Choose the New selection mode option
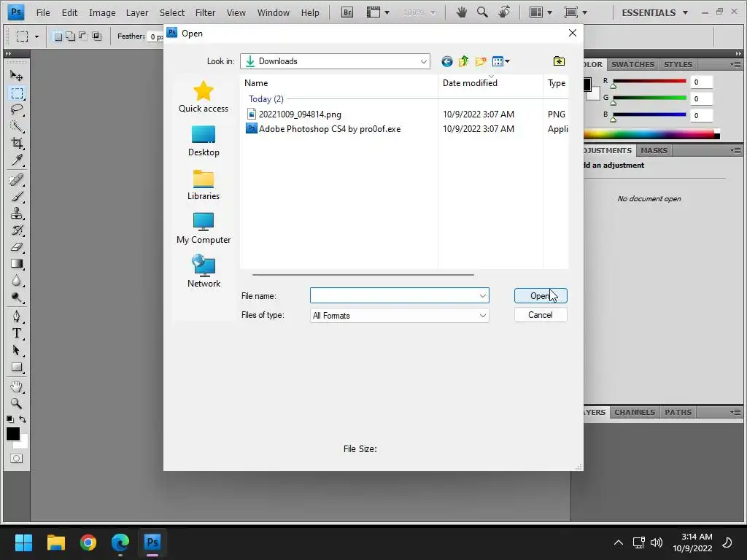Screen dimensions: 747x560 (x=58, y=36)
